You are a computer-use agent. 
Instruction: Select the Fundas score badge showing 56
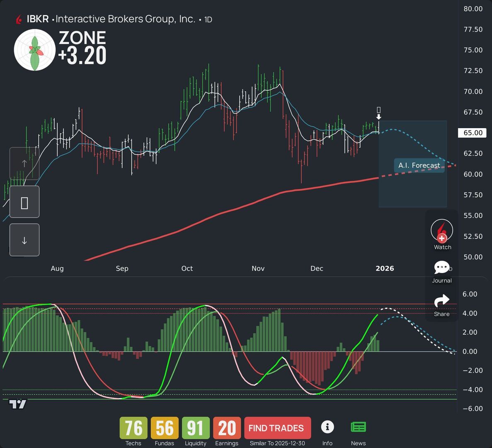coord(164,428)
